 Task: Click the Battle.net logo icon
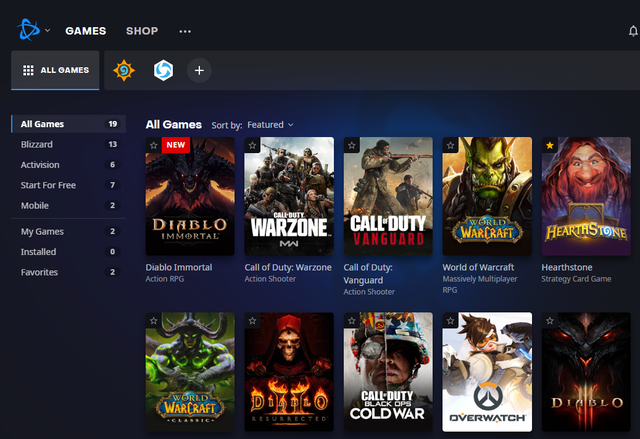[x=28, y=30]
